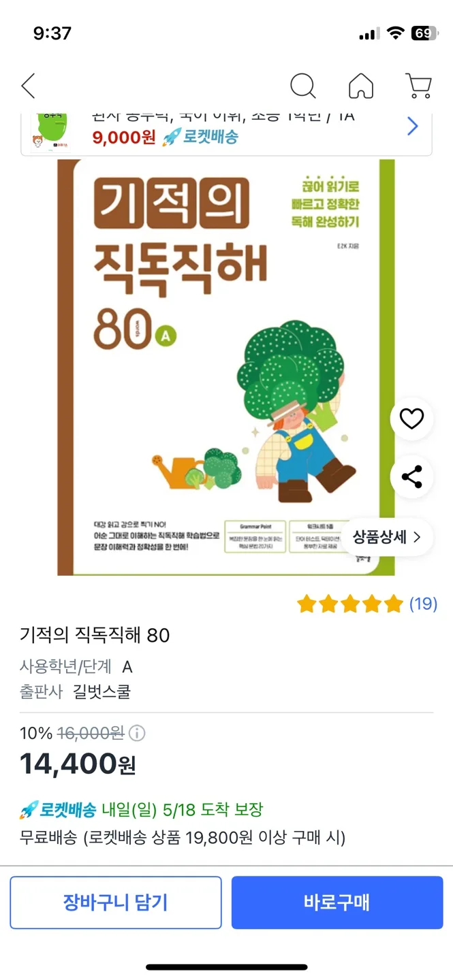The image size is (453, 980).
Task: Expand 상품상세 product details
Action: point(387,537)
